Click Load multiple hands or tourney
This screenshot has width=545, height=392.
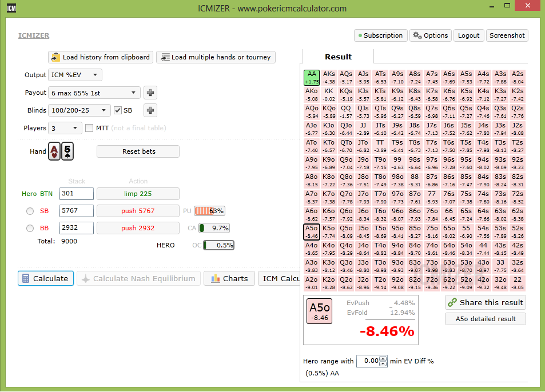(216, 57)
